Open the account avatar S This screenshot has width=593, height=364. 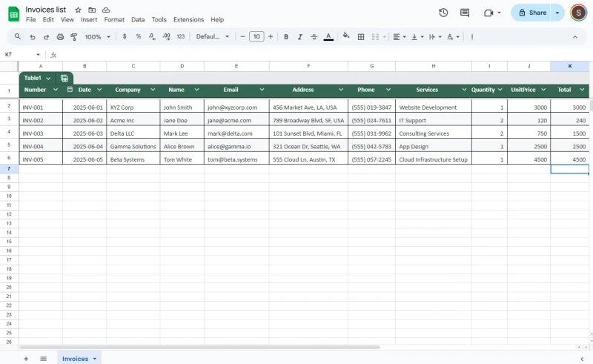coord(578,13)
